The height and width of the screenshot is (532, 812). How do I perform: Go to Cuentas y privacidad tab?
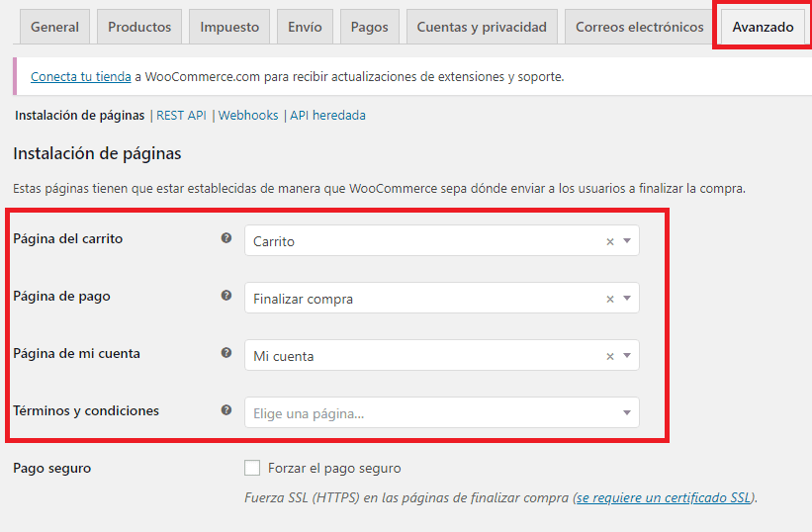click(x=482, y=27)
